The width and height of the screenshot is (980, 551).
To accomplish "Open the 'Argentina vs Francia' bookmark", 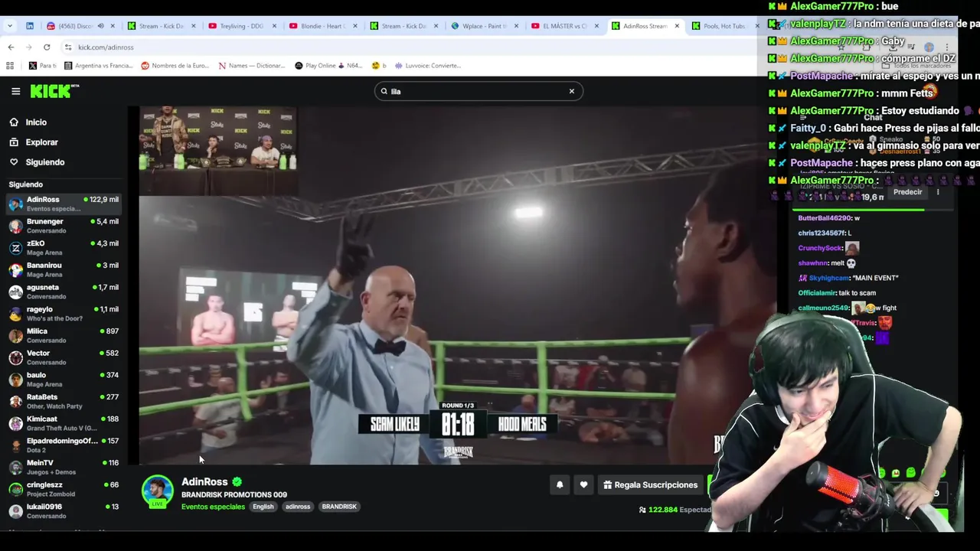I will pos(99,66).
